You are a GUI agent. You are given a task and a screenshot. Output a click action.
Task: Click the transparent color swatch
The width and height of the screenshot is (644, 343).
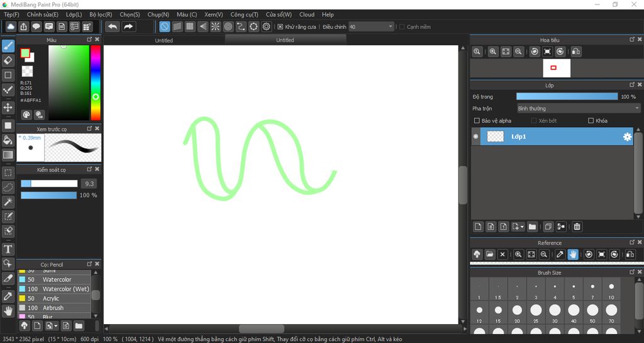click(27, 72)
